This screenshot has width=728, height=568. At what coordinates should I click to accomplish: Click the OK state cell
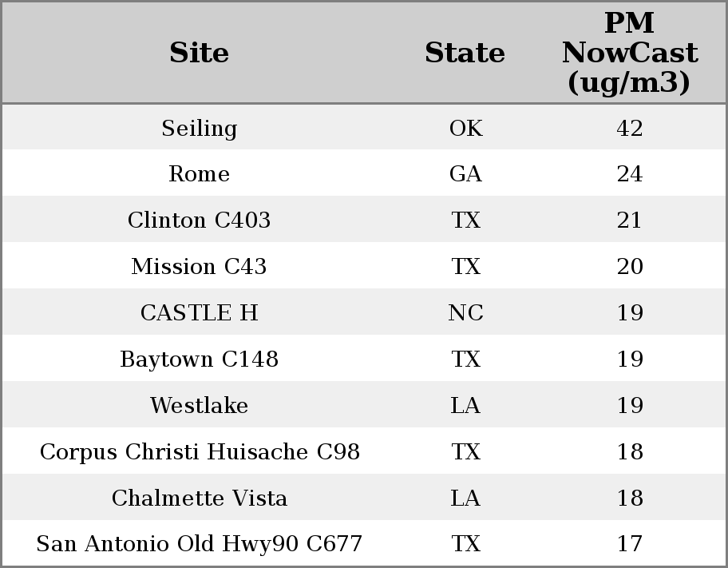465,129
